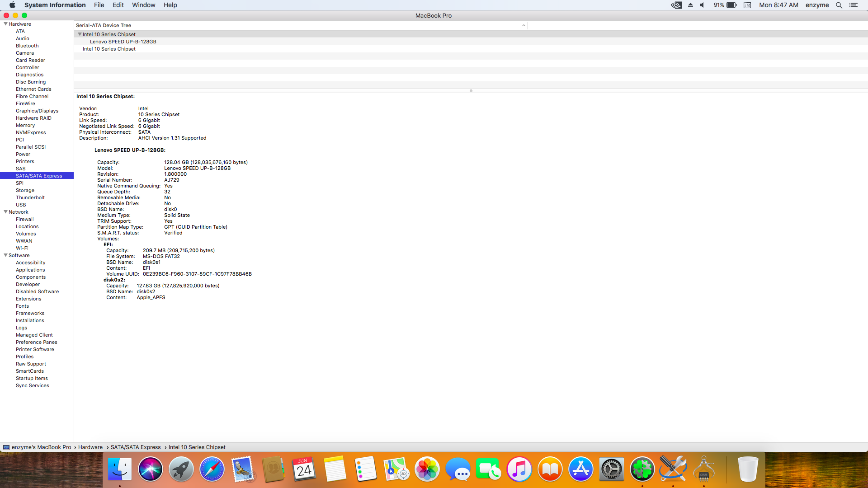Open the Window menu
Viewport: 868px width, 488px height.
click(x=143, y=5)
